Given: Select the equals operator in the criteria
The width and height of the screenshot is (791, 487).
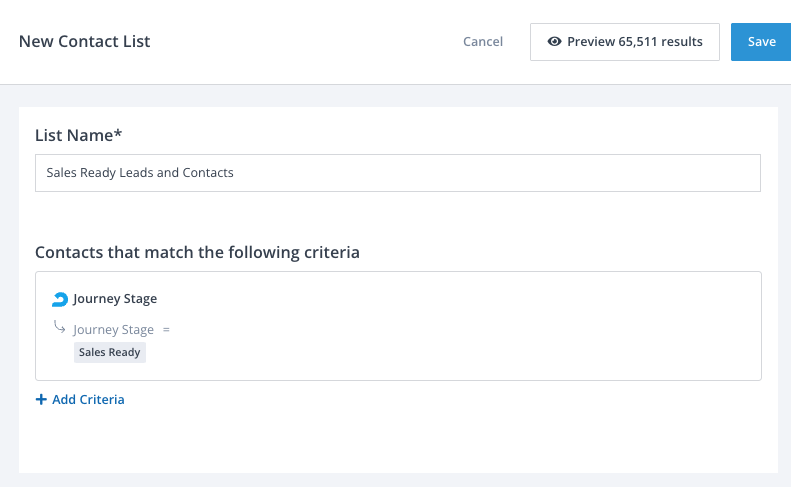Looking at the screenshot, I should 166,329.
